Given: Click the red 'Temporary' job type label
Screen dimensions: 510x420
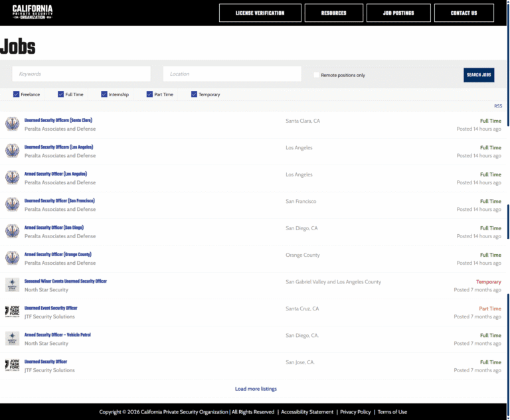Looking at the screenshot, I should click(x=489, y=282).
